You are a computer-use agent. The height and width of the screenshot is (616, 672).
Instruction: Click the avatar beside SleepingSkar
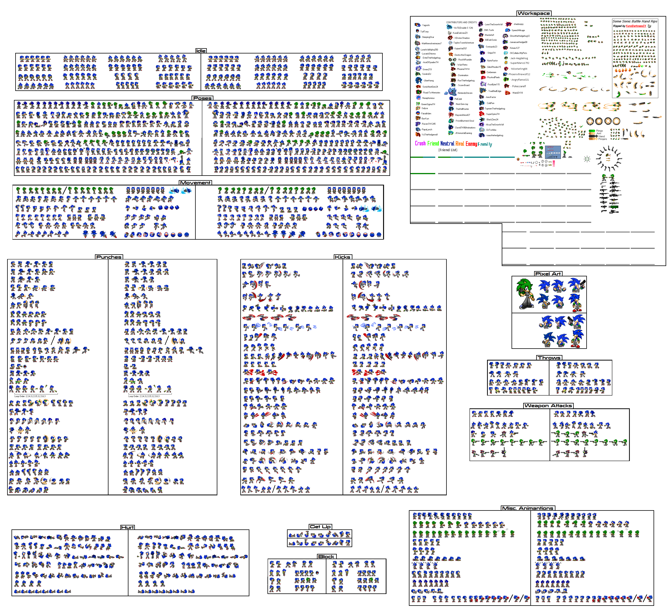418,37
